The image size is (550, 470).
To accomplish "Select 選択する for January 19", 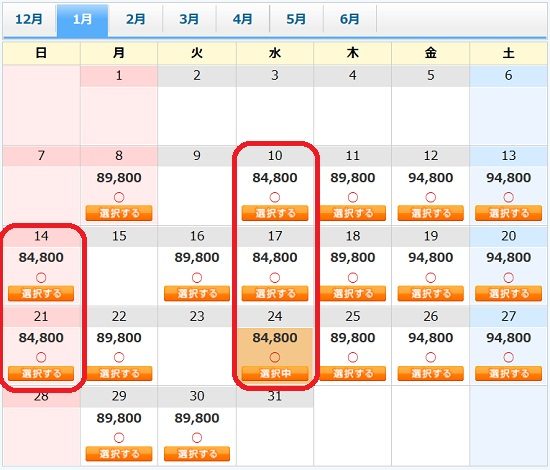I will (x=431, y=294).
